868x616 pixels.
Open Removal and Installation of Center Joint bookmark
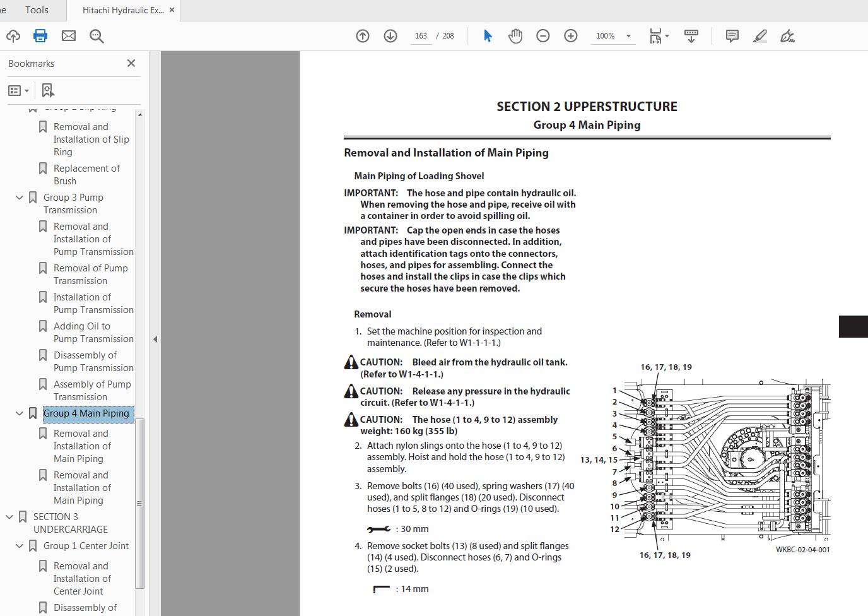click(82, 579)
